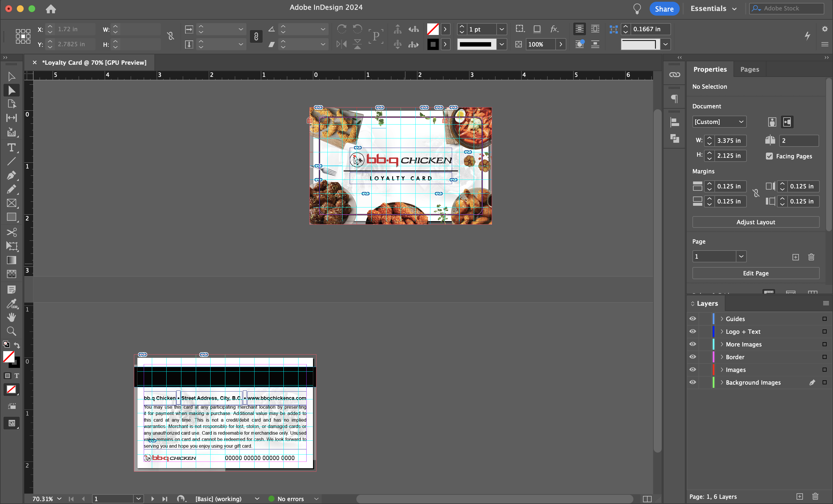Select the Properties tab
Screen dimensions: 833x504
click(710, 69)
